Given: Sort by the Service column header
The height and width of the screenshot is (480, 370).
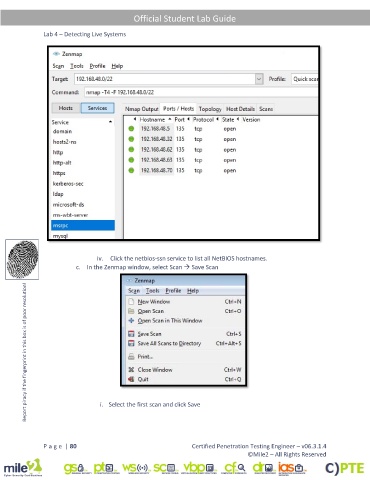Looking at the screenshot, I should [82, 122].
